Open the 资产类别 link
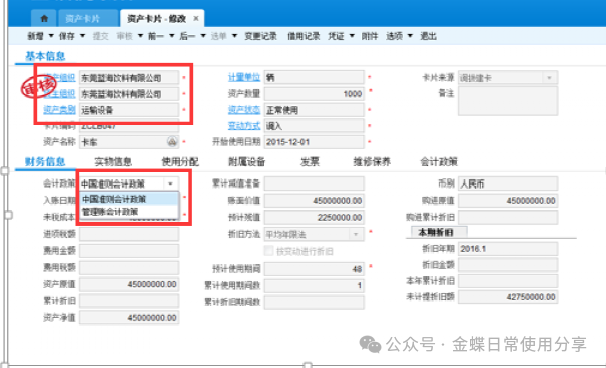 click(59, 110)
